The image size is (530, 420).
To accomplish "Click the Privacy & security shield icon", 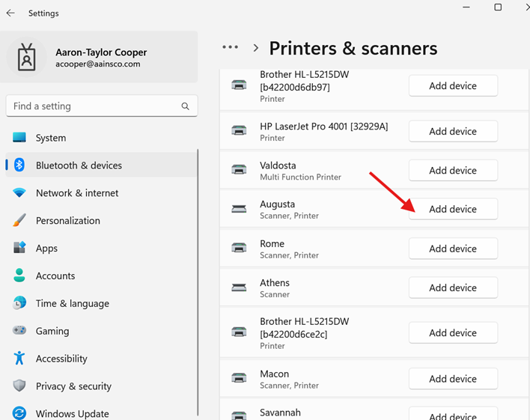I will (19, 386).
